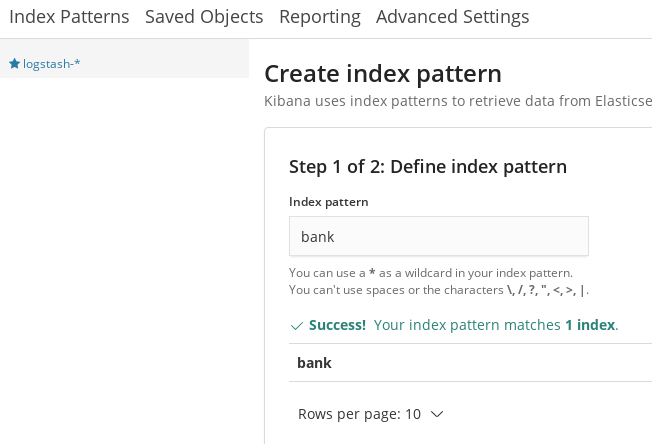Image resolution: width=652 pixels, height=444 pixels.
Task: Open the Saved Objects tab
Action: pyautogui.click(x=204, y=17)
